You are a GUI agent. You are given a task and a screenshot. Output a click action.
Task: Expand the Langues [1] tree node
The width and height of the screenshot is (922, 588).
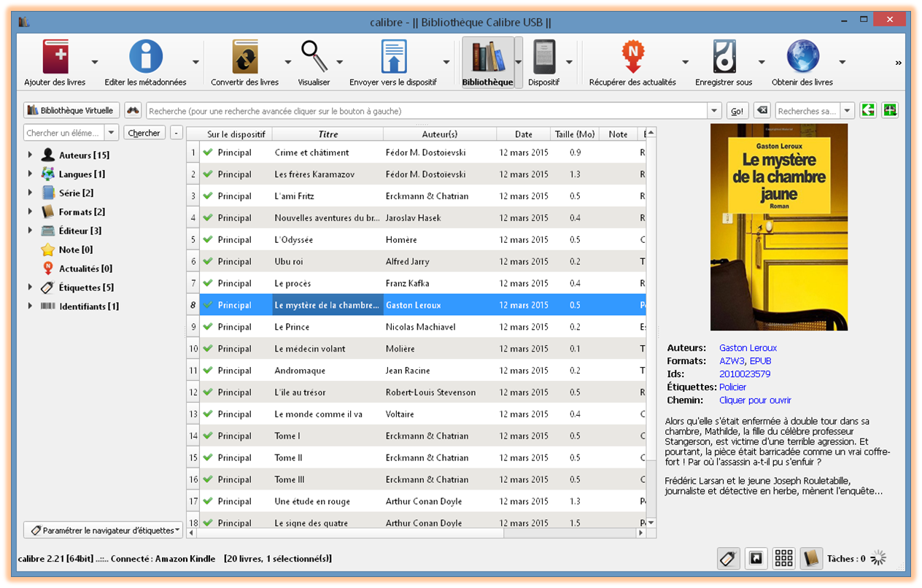30,174
